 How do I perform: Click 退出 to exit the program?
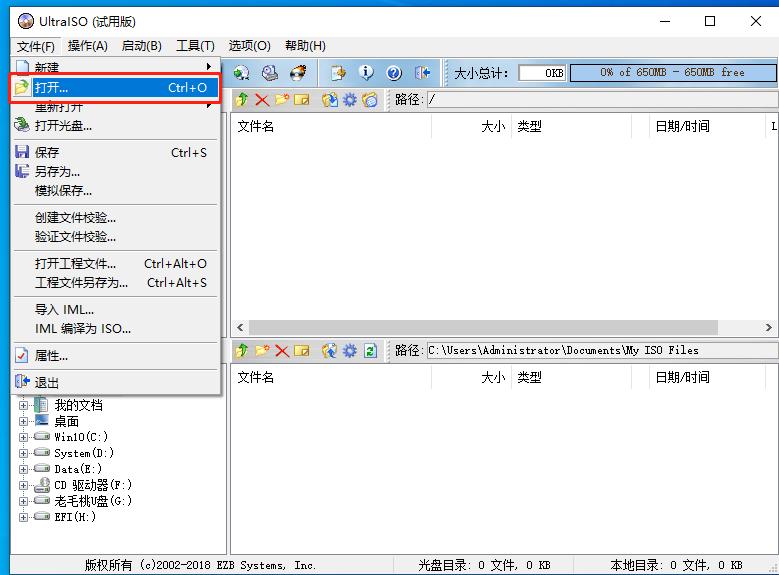tap(115, 383)
